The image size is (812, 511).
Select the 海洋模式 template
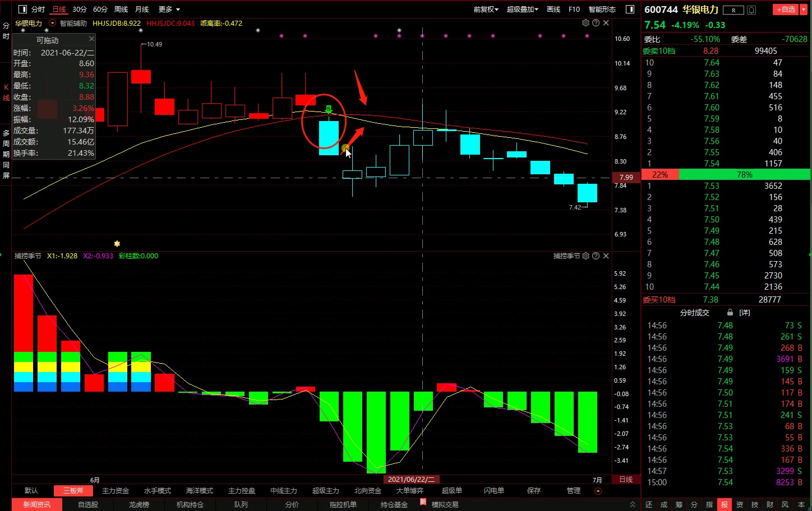200,491
